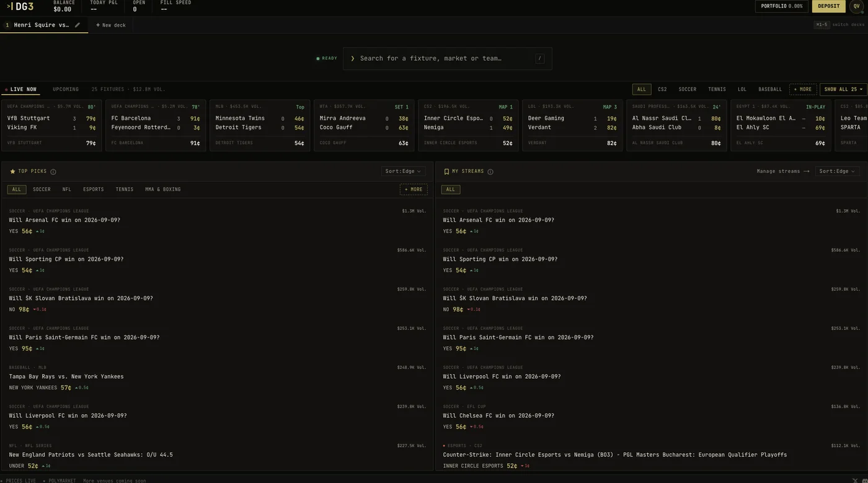Open New England Patriots vs Seattle Seahawks market
This screenshot has width=868, height=483.
point(217,454)
